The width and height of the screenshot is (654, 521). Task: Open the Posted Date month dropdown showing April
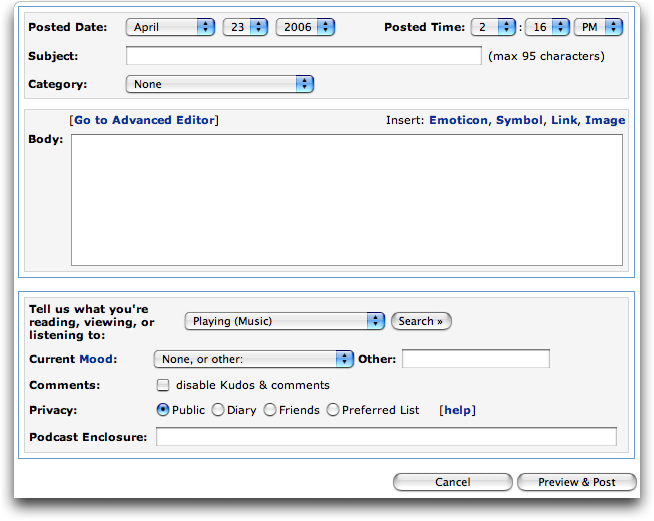(x=170, y=27)
